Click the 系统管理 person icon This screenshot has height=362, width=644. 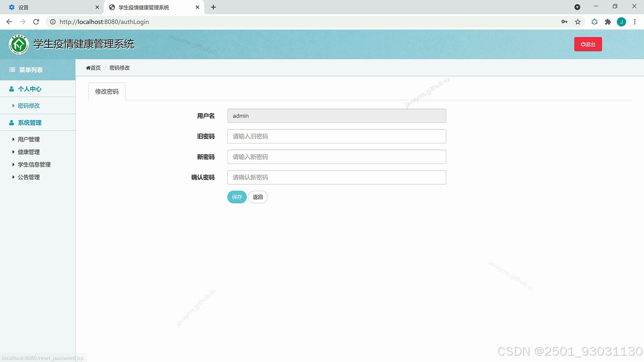(x=11, y=123)
